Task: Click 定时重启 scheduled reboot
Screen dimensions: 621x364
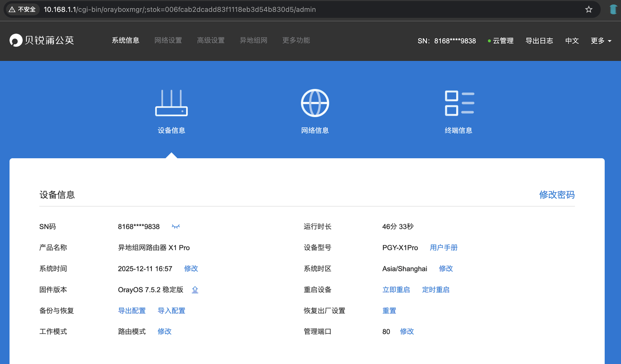Action: tap(436, 289)
